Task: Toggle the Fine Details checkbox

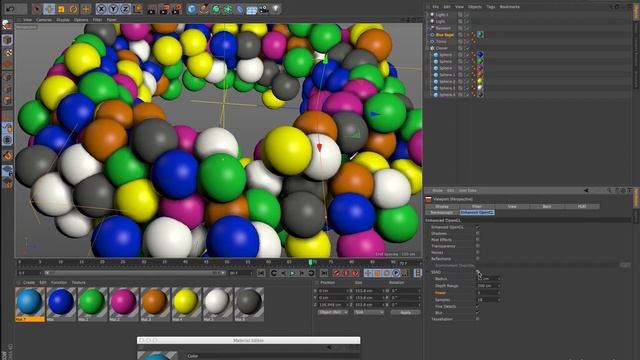Action: coord(477,306)
